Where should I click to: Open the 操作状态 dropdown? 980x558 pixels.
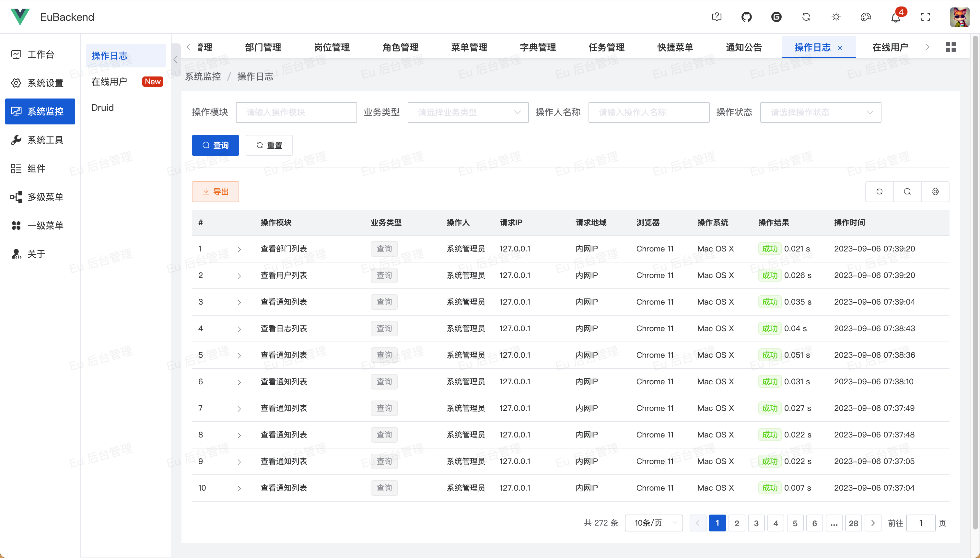tap(821, 112)
